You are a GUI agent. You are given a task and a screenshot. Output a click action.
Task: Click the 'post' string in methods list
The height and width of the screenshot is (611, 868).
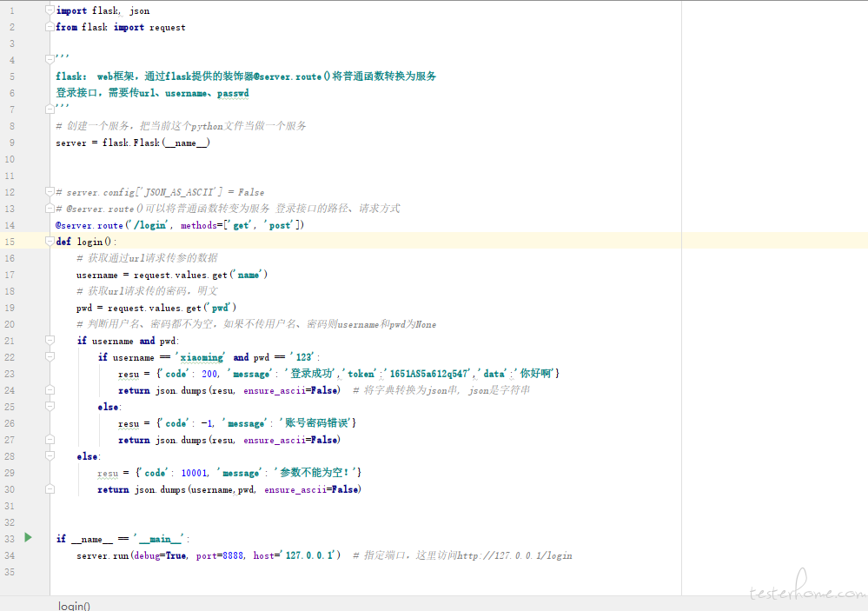click(279, 225)
